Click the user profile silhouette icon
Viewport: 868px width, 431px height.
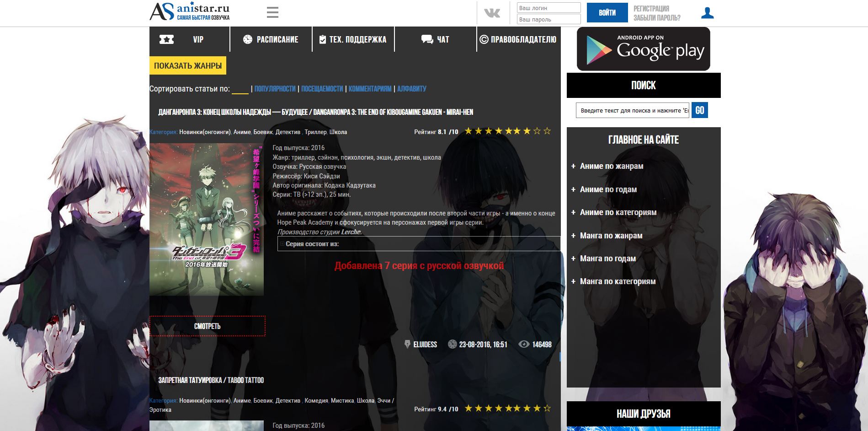(707, 13)
